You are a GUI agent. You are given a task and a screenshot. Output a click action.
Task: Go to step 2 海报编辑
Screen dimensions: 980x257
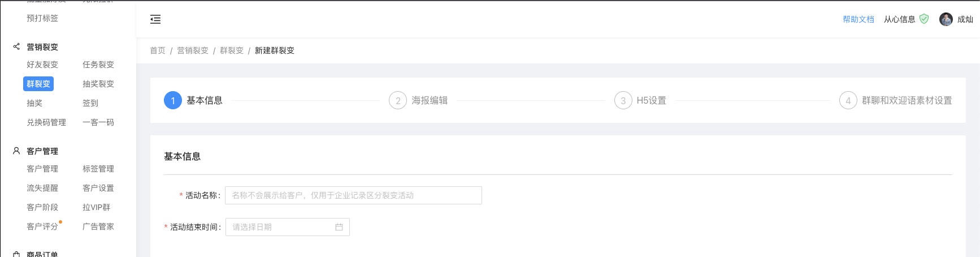418,100
